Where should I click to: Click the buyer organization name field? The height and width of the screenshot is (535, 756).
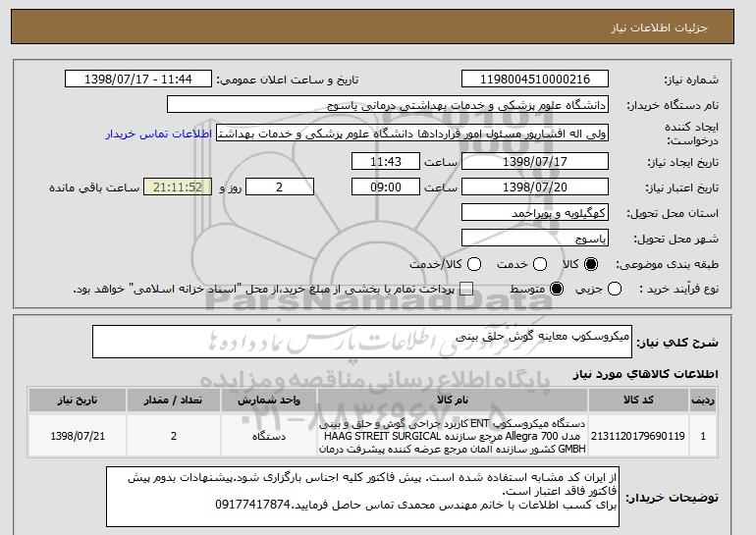coord(388,105)
